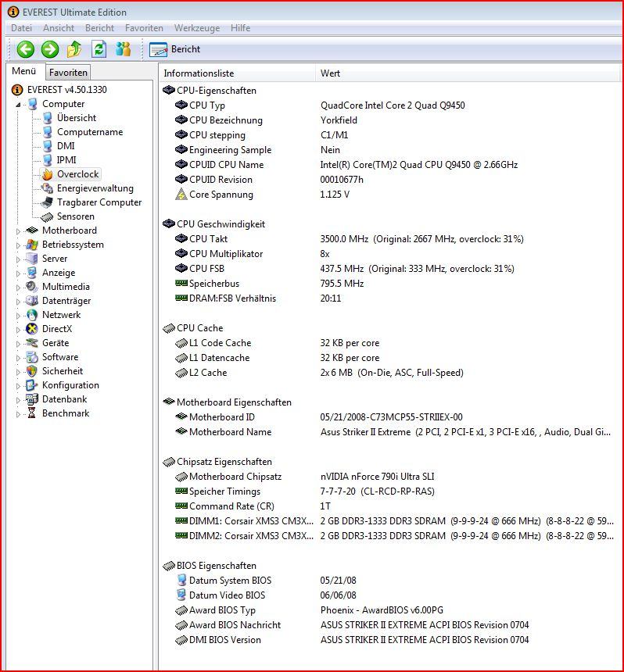Click the Motherboard icon in tree
This screenshot has height=672, width=624.
point(32,231)
